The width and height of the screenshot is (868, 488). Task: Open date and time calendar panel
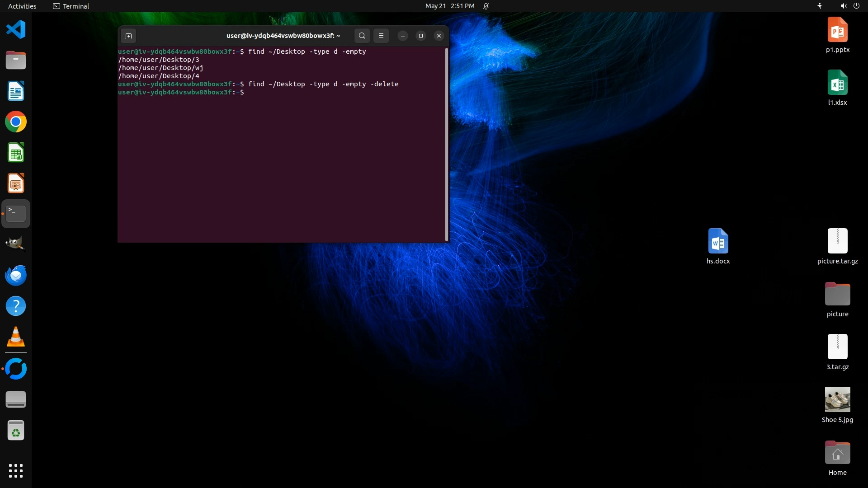449,6
